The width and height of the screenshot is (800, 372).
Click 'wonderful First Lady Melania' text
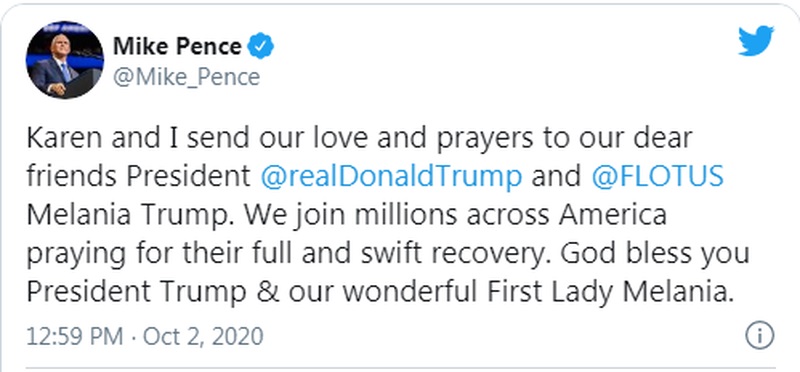(x=533, y=291)
